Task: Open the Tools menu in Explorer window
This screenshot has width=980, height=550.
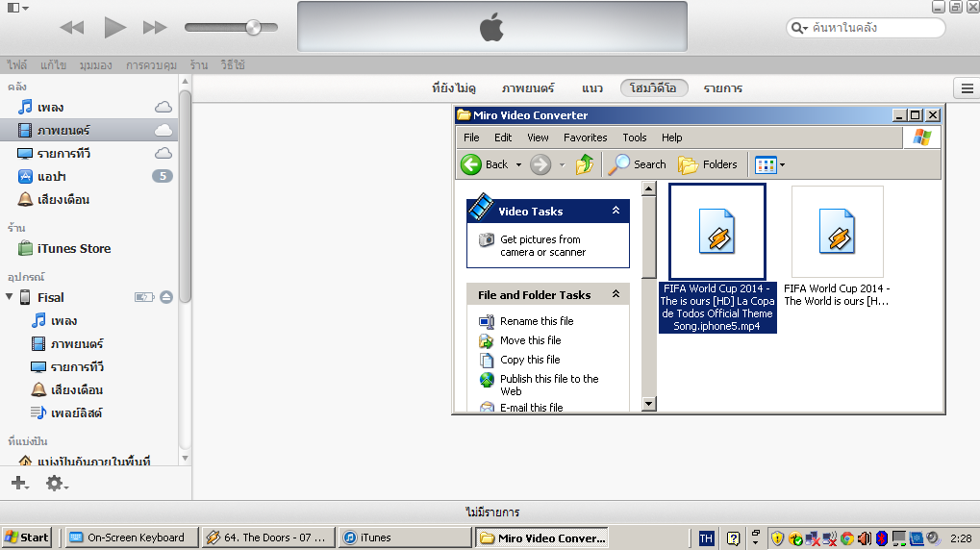Action: (x=635, y=137)
